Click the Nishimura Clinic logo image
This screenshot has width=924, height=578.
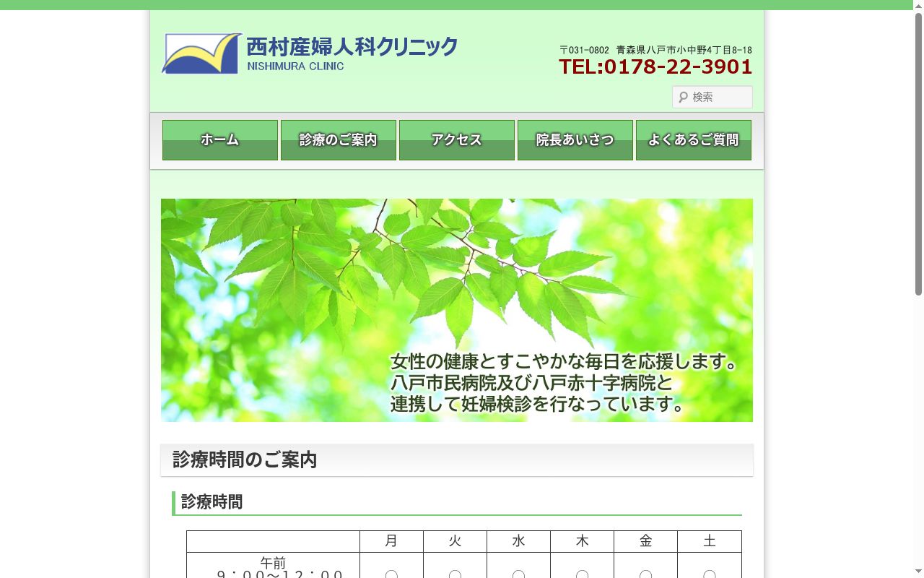201,53
